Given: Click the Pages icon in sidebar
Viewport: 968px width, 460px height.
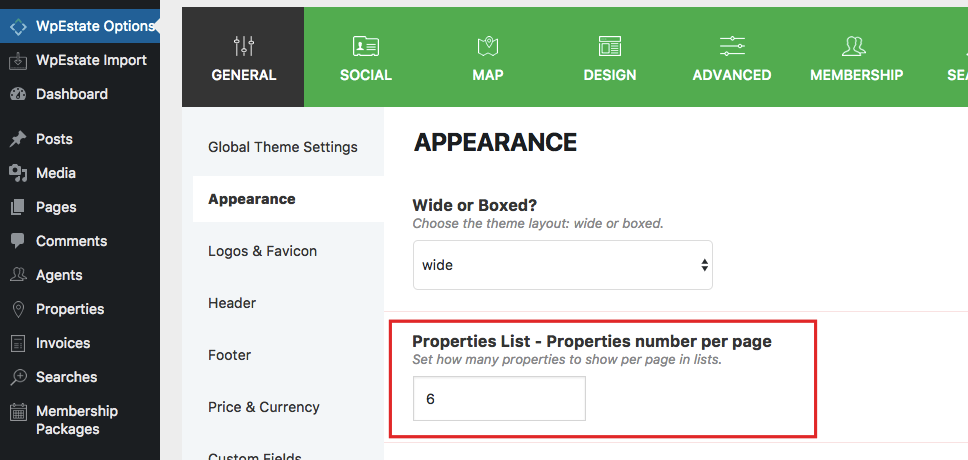Looking at the screenshot, I should [x=19, y=207].
